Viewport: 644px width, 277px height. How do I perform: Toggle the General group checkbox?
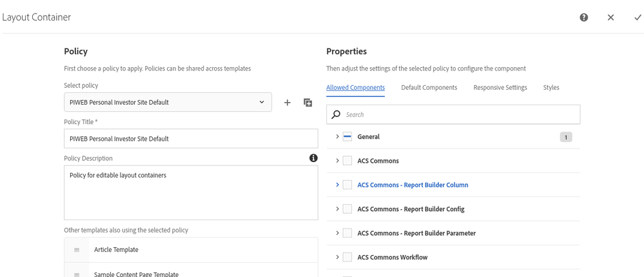347,137
